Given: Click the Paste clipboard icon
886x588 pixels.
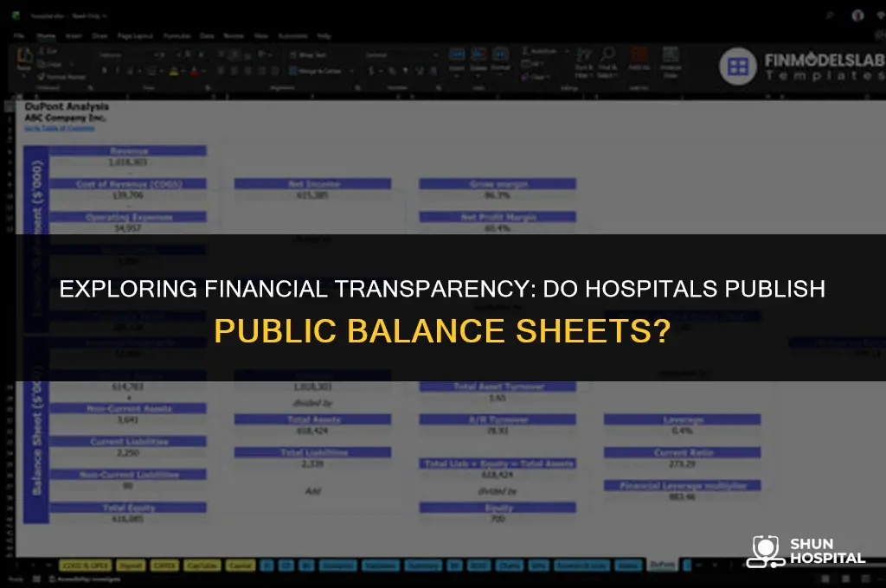Looking at the screenshot, I should (24, 55).
